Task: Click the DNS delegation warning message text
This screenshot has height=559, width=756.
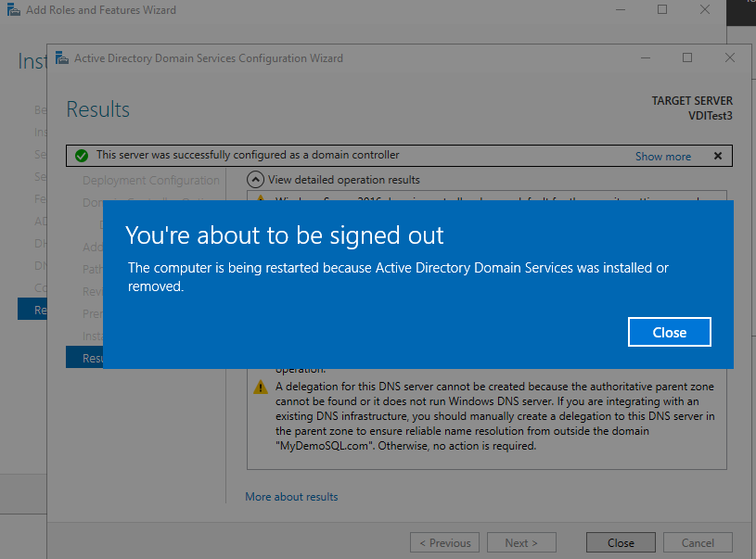Action: 494,416
